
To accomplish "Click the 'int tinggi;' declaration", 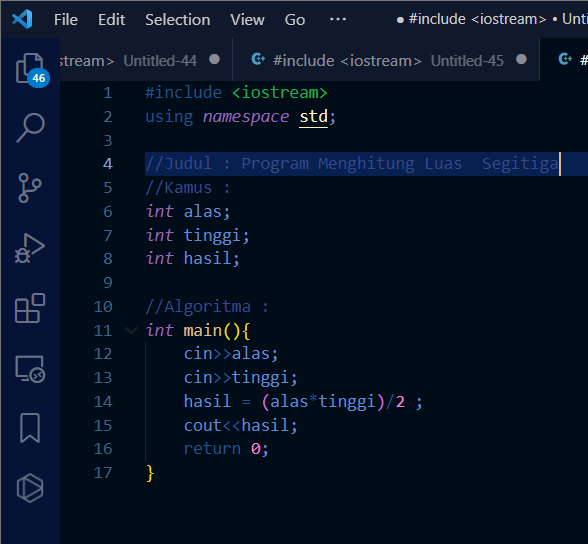I will 198,235.
